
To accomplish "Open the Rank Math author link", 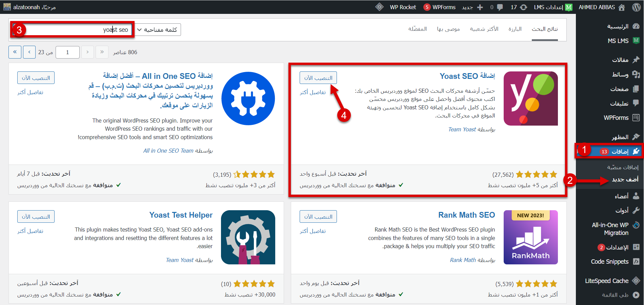I will coord(463,260).
